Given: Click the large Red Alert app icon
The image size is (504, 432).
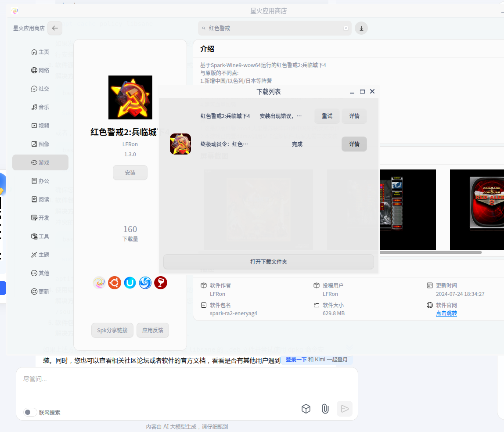Looking at the screenshot, I should pos(130,97).
